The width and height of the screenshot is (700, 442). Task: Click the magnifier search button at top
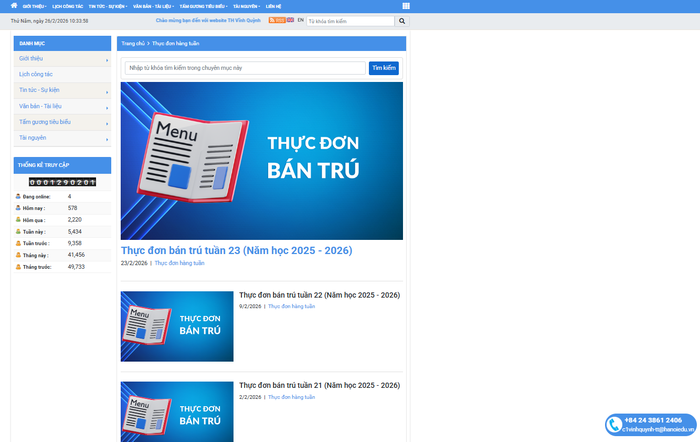click(402, 21)
